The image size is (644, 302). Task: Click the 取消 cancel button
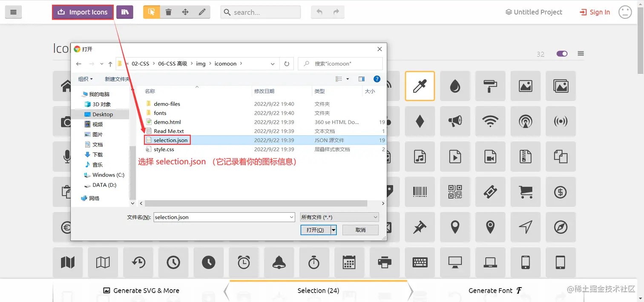pyautogui.click(x=360, y=230)
